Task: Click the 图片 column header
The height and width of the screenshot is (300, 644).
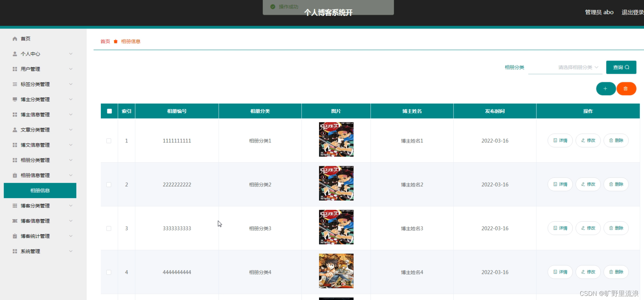Action: point(336,111)
